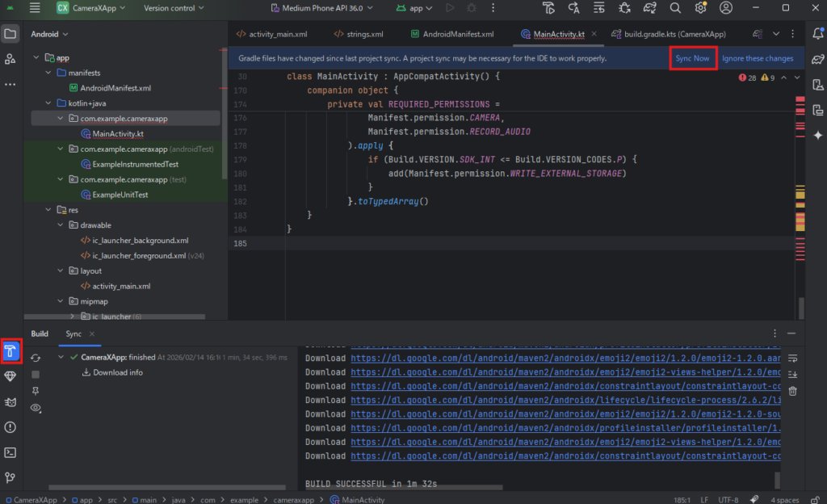Click the Build hammer tool window icon
The image size is (827, 504).
point(10,351)
